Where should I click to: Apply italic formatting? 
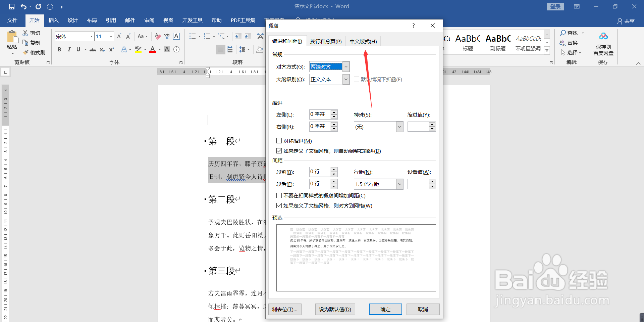click(69, 49)
